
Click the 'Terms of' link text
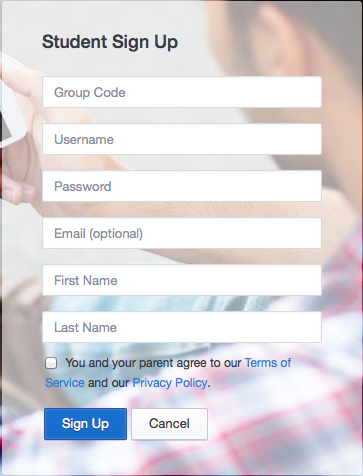[x=268, y=363]
